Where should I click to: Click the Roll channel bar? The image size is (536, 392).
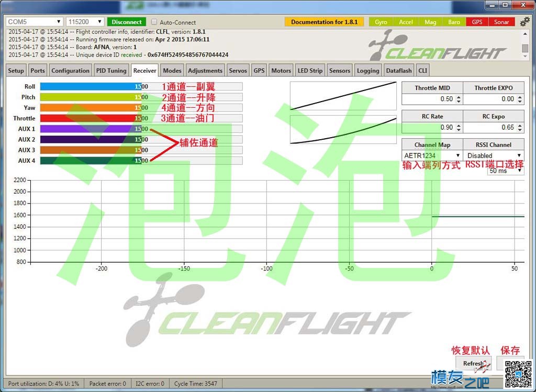point(141,86)
